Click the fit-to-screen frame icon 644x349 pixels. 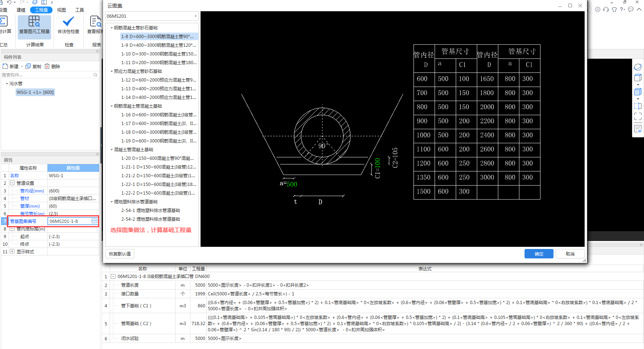coord(638,116)
